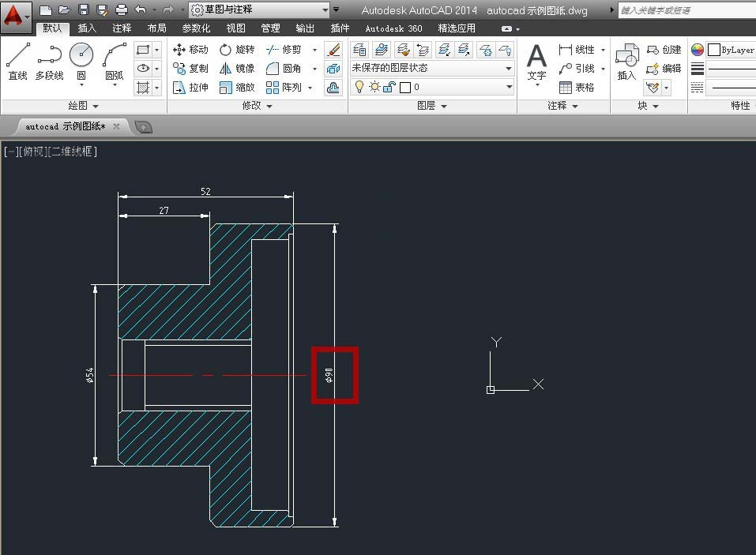Click the color wheel icon in Properties

pos(698,50)
